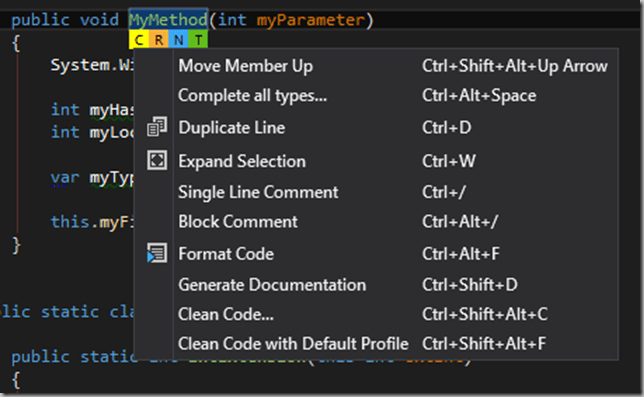This screenshot has height=397, width=644.
Task: Select the blue N shortcut key
Action: (x=178, y=40)
